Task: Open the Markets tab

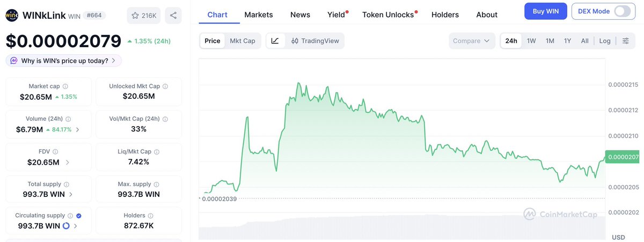Action: tap(259, 14)
